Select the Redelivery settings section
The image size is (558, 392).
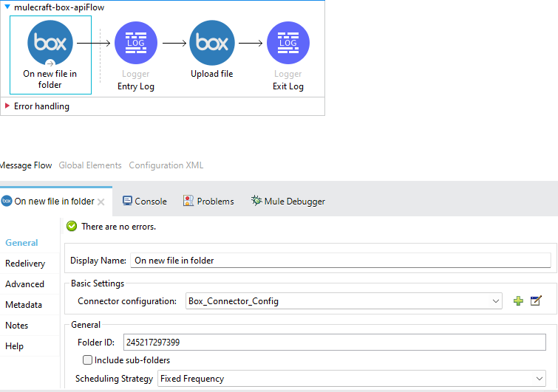click(x=25, y=264)
